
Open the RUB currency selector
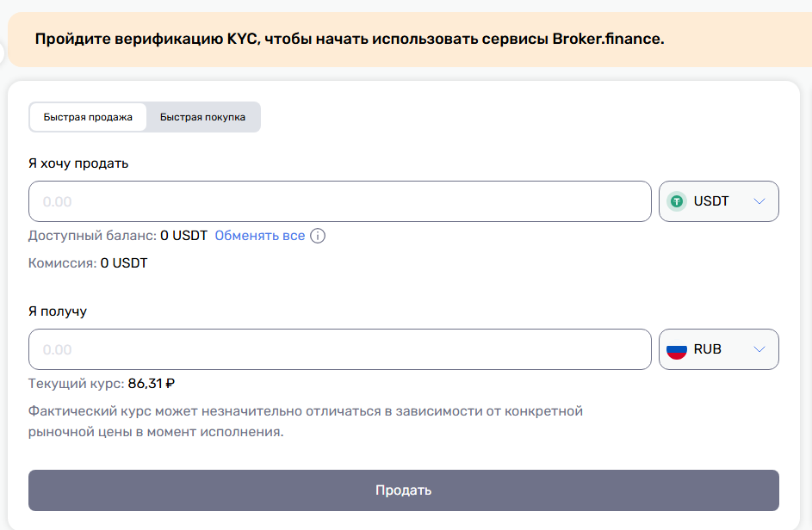pos(719,349)
